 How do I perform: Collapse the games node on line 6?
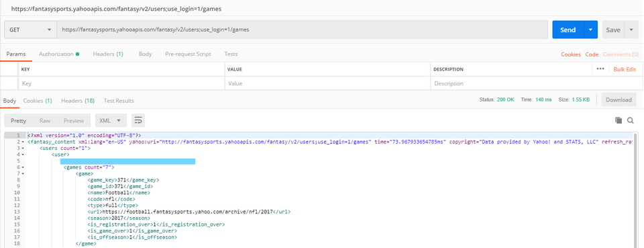point(23,167)
